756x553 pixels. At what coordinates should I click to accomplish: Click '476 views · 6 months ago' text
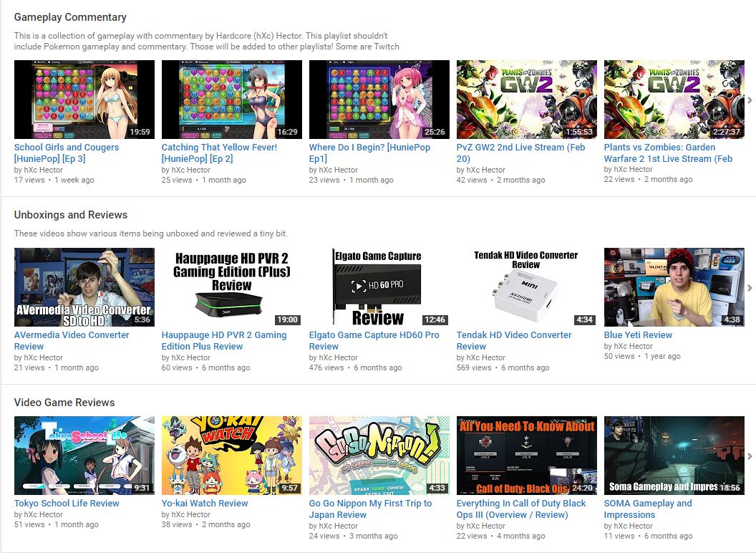pyautogui.click(x=355, y=367)
